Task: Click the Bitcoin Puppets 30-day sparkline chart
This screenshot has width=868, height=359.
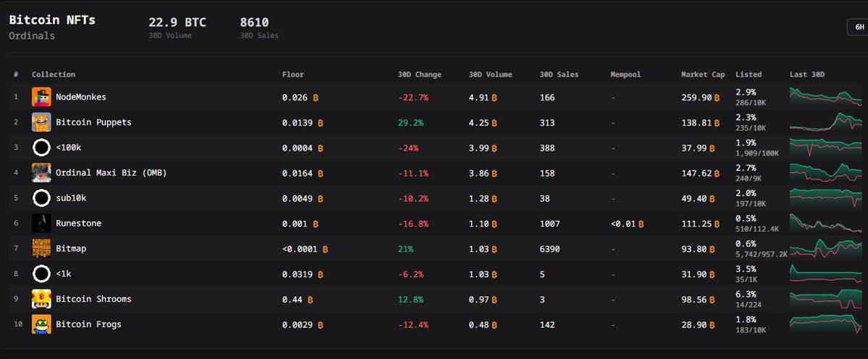Action: point(825,122)
